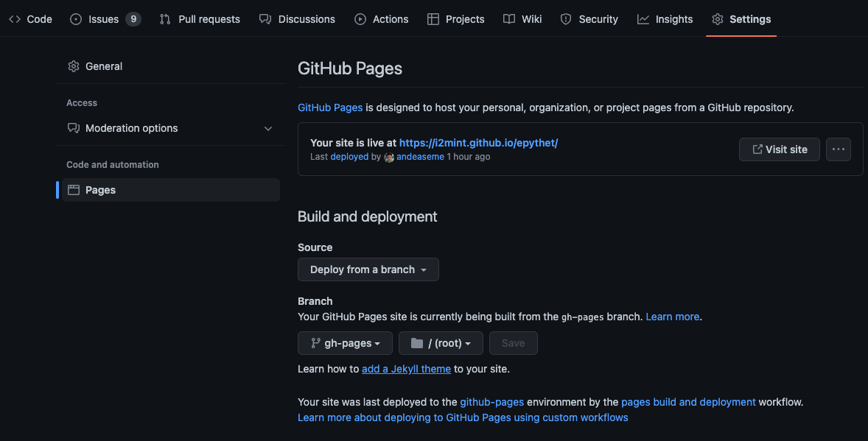Click the Insights graph icon

click(x=643, y=19)
